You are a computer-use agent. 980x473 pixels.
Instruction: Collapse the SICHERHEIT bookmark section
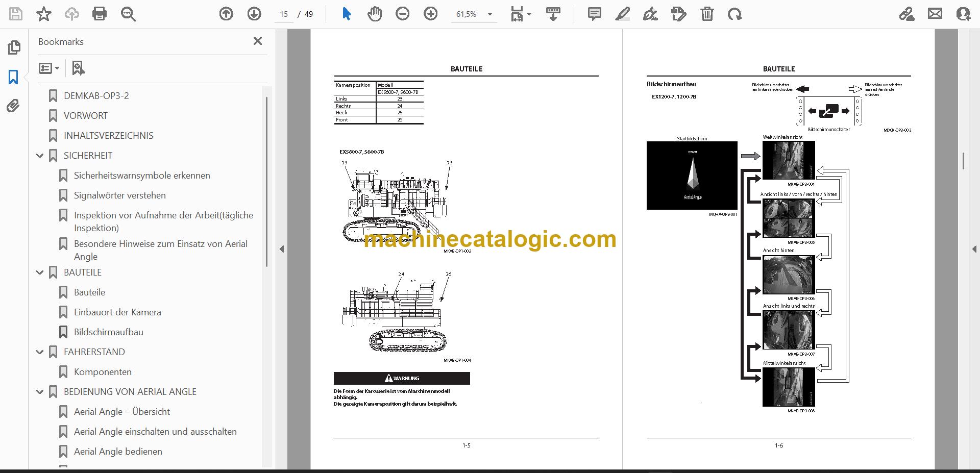(x=40, y=156)
